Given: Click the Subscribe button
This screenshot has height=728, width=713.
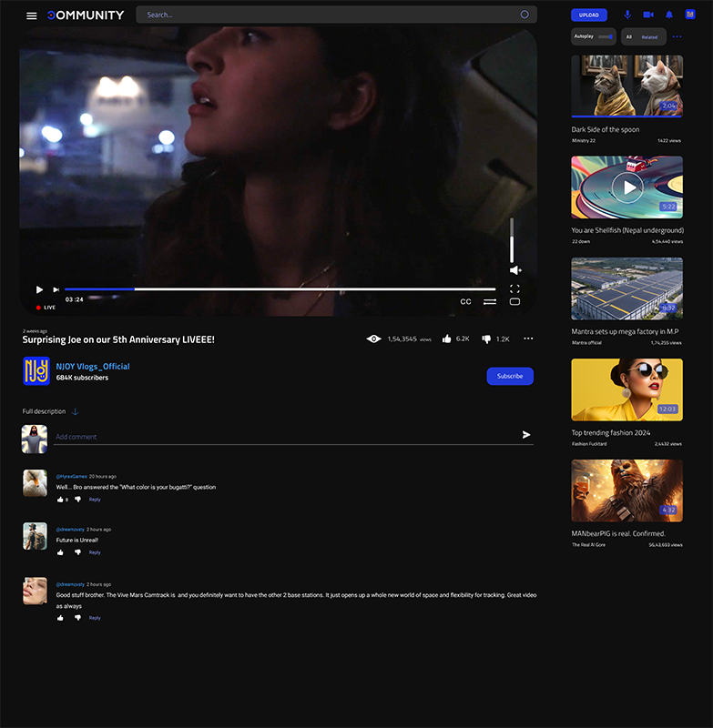Looking at the screenshot, I should tap(510, 376).
